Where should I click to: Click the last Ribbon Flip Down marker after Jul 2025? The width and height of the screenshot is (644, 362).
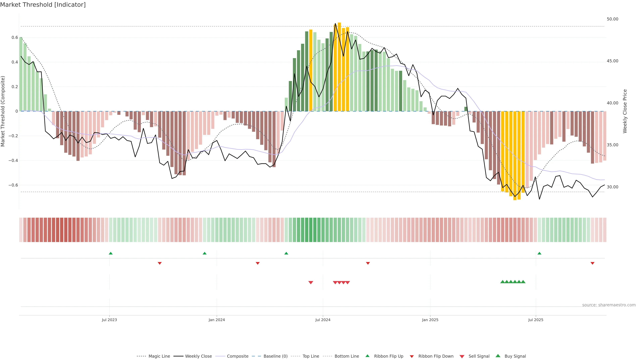pos(592,263)
